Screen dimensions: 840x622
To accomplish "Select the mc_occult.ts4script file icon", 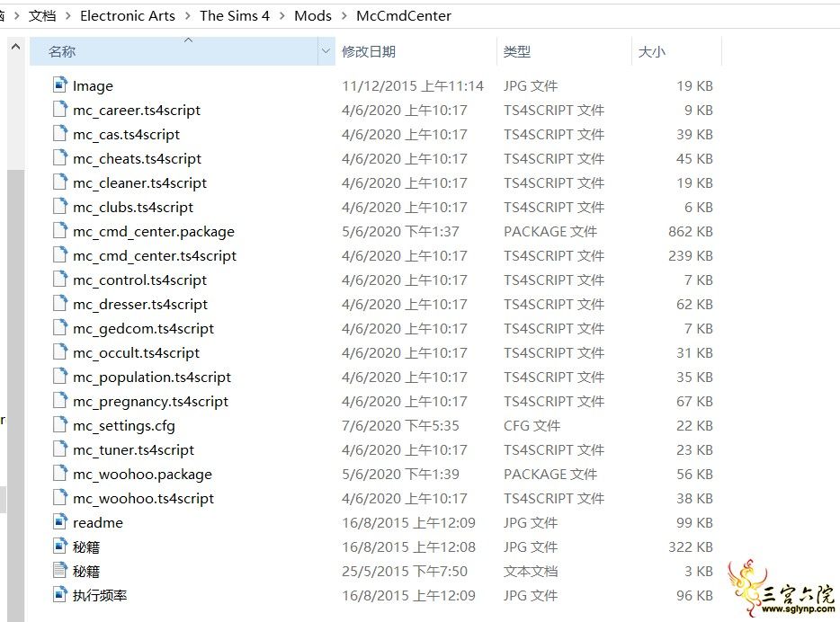I will tap(60, 351).
